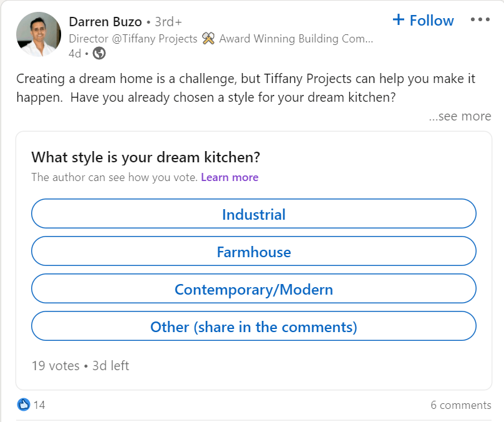
Task: Open the three-dot post options menu
Action: [480, 19]
